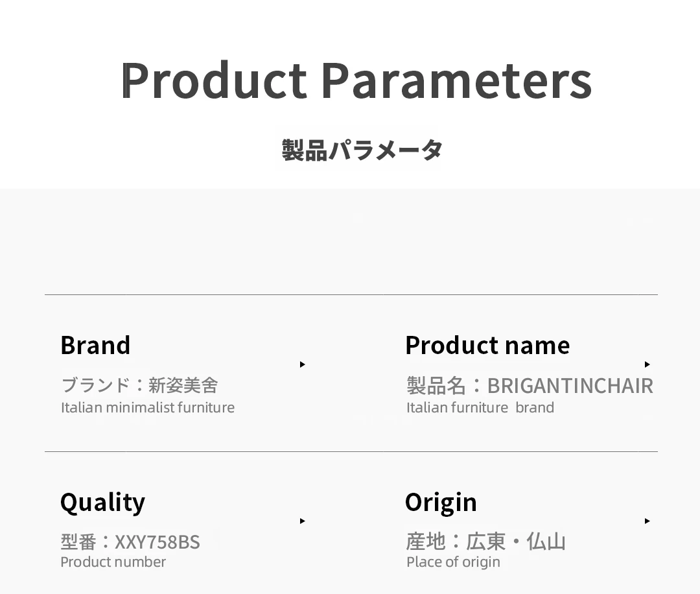Click the triangle marker next to Quality
700x594 pixels.
(302, 521)
